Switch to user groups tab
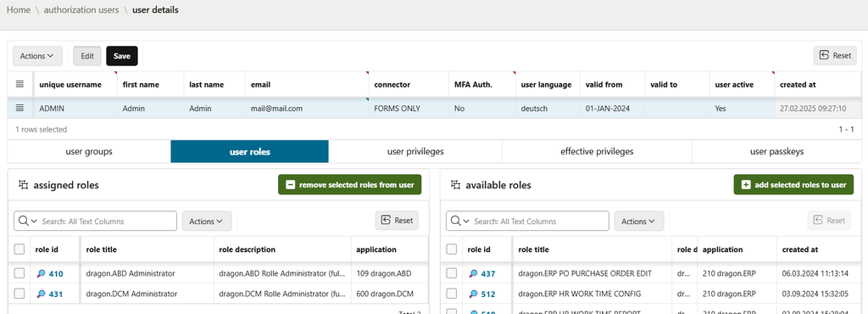Viewport: 868px width, 314px height. pos(88,151)
